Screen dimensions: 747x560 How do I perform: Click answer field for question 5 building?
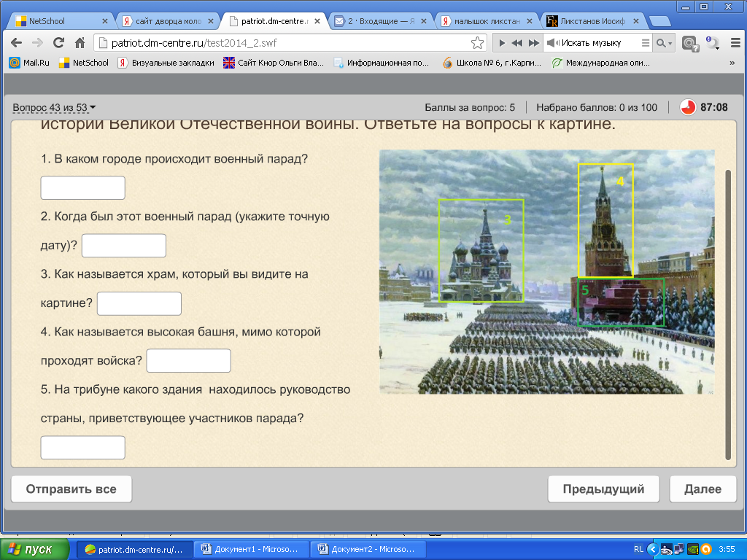point(83,447)
